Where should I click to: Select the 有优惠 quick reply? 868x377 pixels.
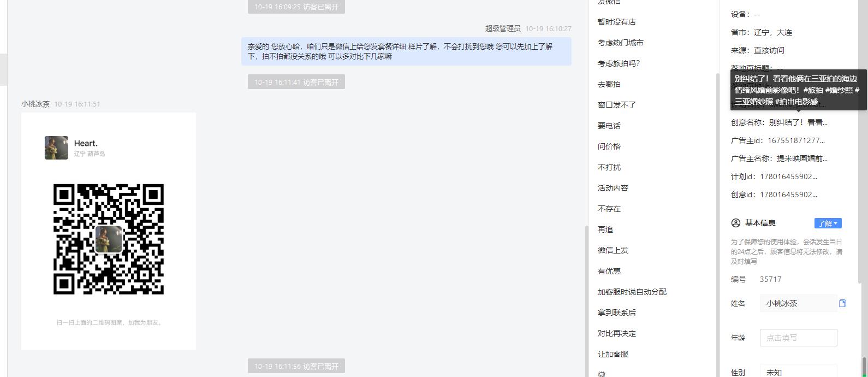(x=609, y=271)
